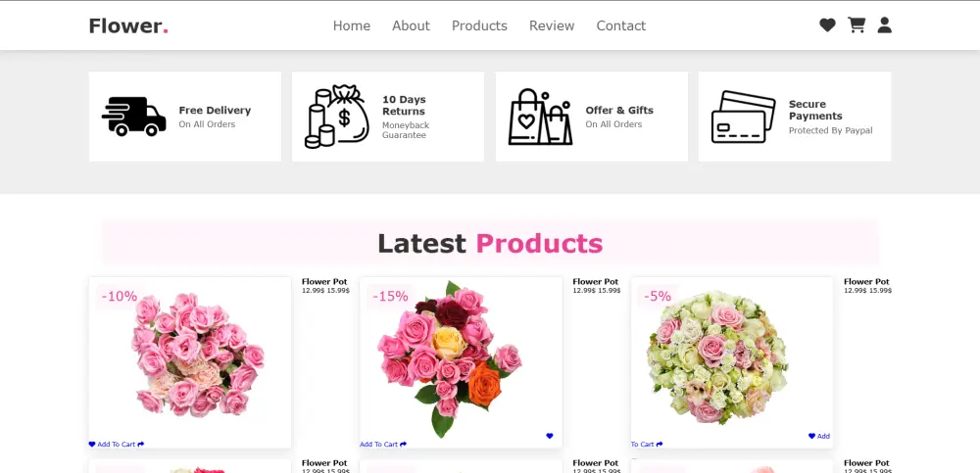This screenshot has height=473, width=980.
Task: Click the Secure Payments title text
Action: (x=815, y=110)
